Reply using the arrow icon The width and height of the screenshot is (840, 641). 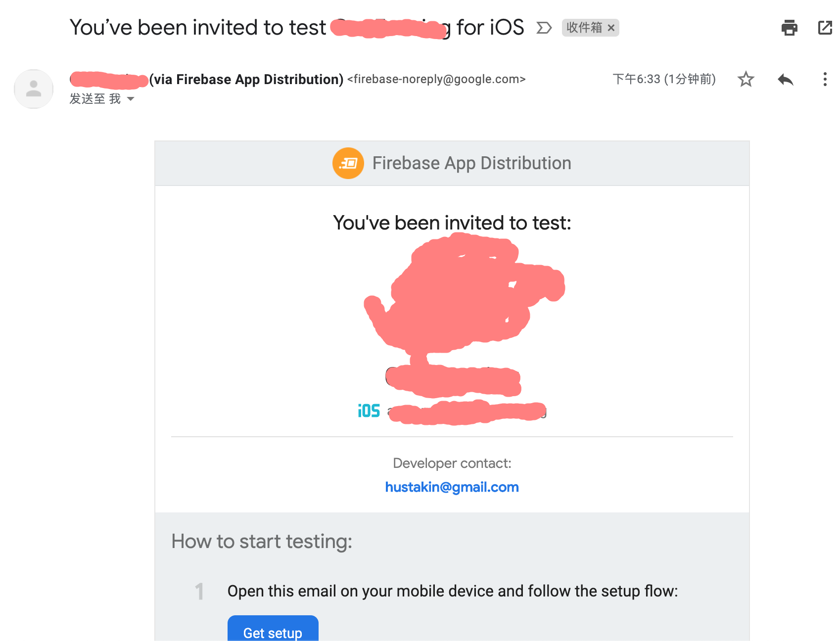(785, 79)
